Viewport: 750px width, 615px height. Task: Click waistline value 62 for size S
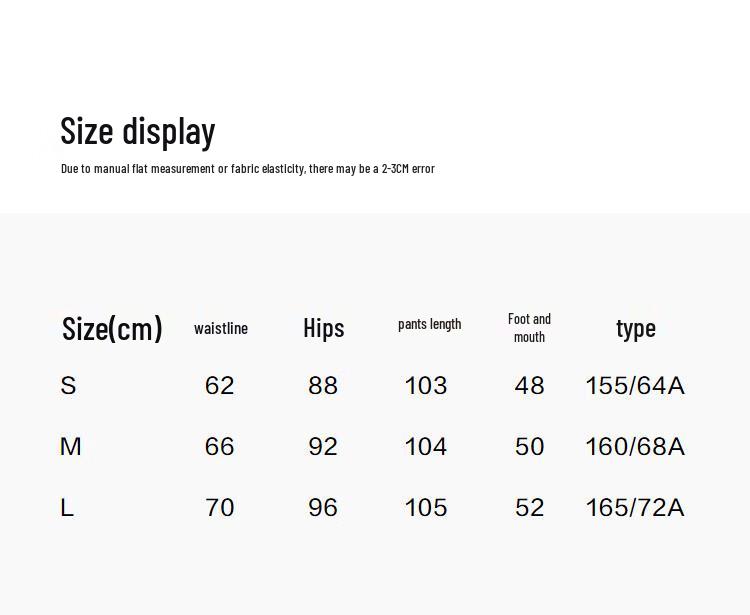click(219, 386)
